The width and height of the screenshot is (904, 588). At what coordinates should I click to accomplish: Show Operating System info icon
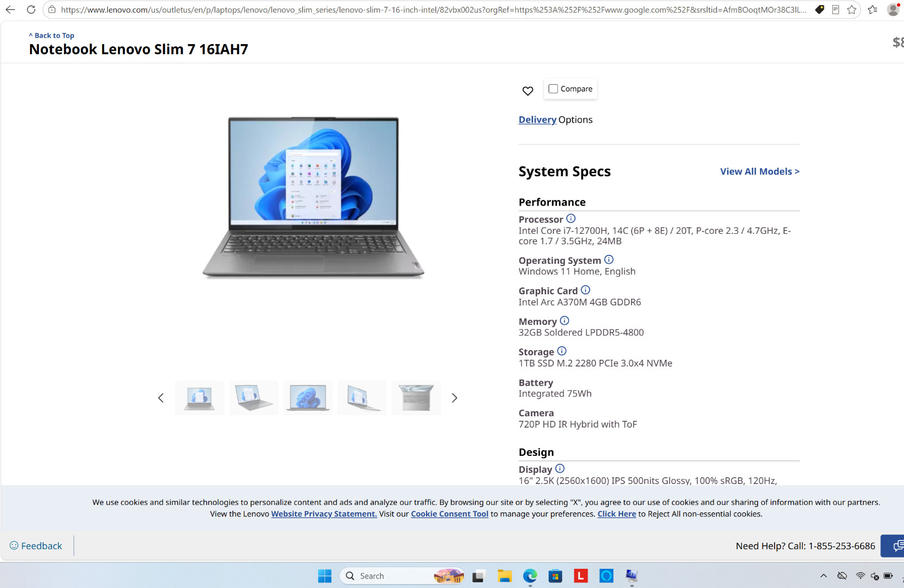pyautogui.click(x=609, y=260)
